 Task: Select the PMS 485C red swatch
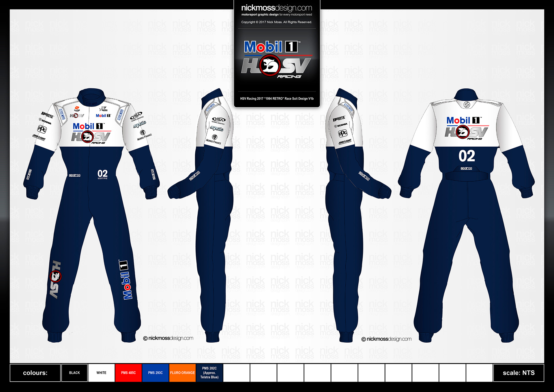pyautogui.click(x=128, y=373)
